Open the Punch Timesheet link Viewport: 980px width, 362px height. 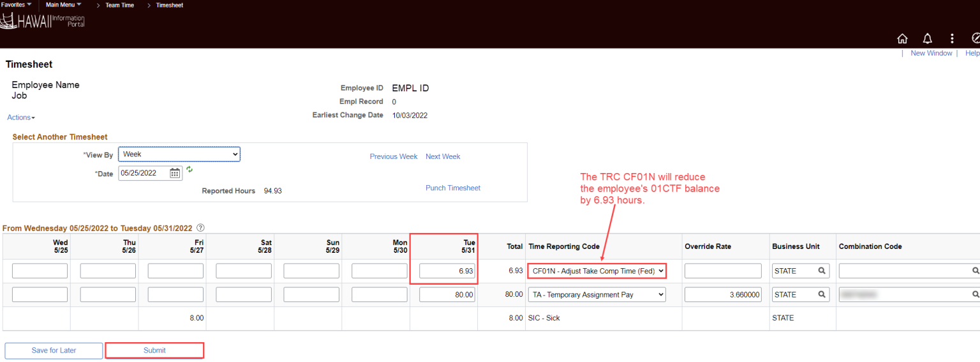tap(452, 188)
